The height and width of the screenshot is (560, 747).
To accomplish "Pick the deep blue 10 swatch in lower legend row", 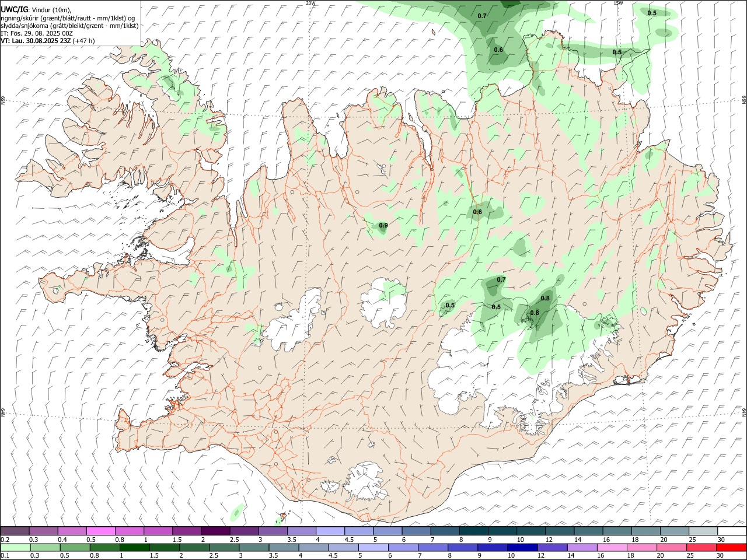I will [521, 547].
